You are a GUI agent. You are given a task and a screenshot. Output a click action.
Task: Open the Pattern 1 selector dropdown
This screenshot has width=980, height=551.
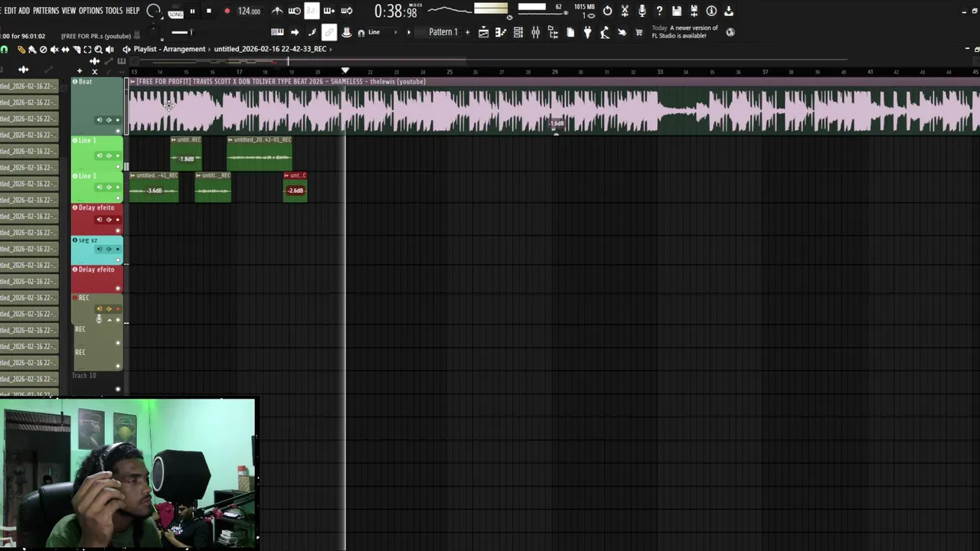443,32
